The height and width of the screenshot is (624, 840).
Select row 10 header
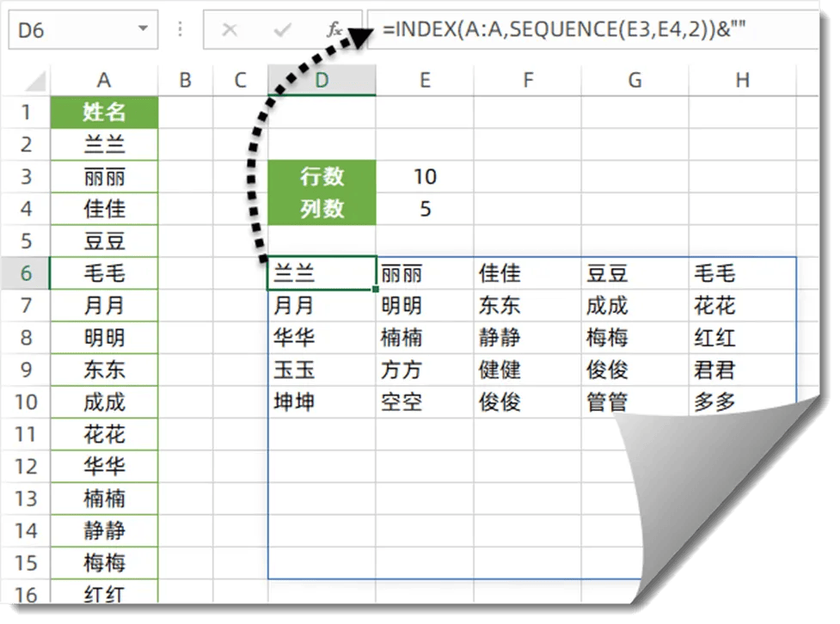26,402
